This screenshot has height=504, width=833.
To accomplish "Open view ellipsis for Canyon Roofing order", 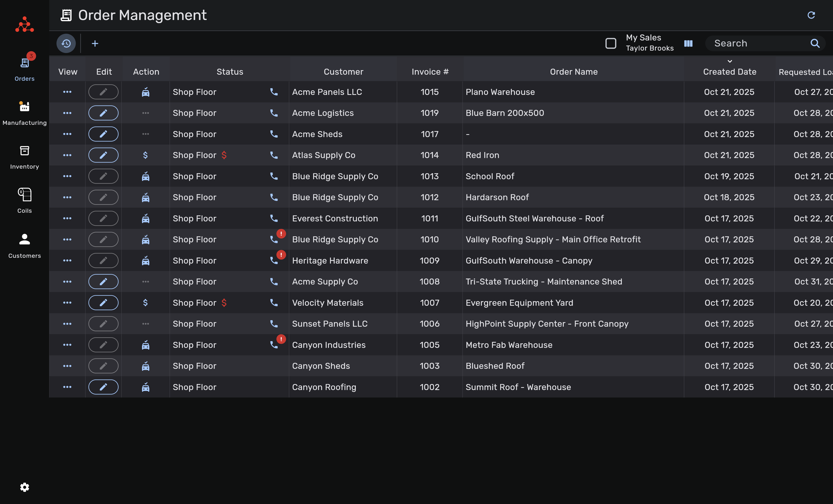I will click(x=67, y=387).
